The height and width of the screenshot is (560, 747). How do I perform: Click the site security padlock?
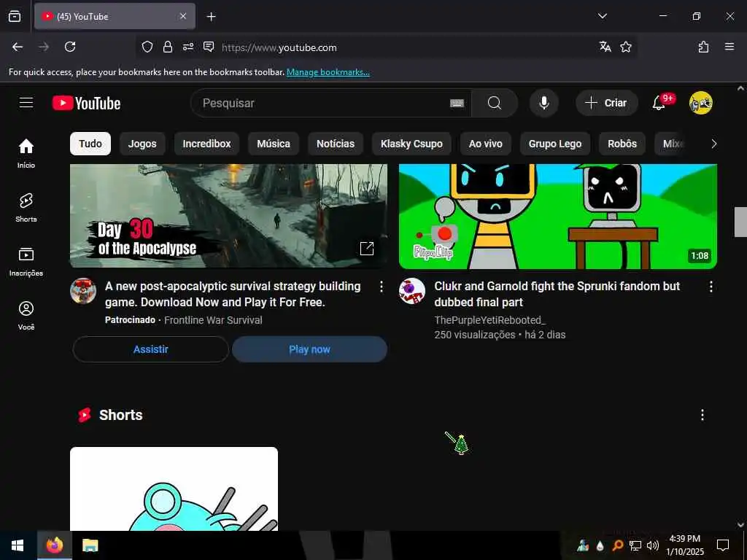168,47
